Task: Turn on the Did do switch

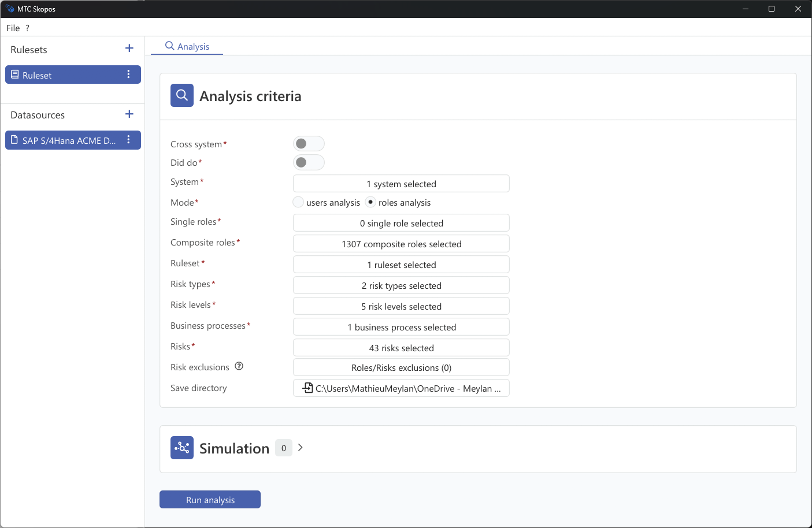Action: tap(309, 162)
